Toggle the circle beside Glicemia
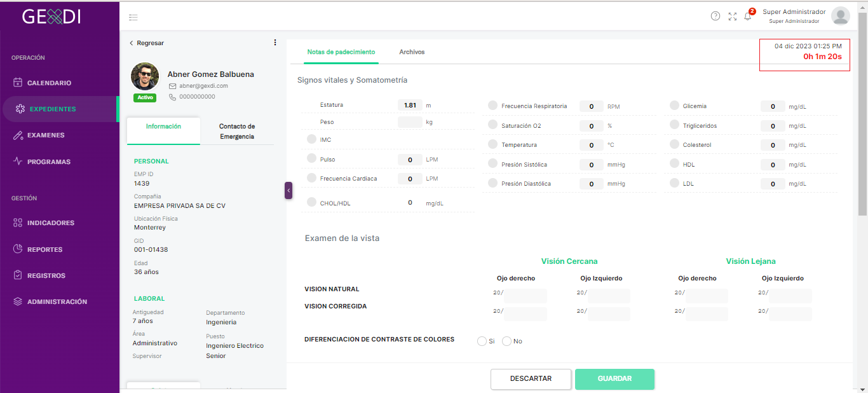This screenshot has height=393, width=868. 674,106
